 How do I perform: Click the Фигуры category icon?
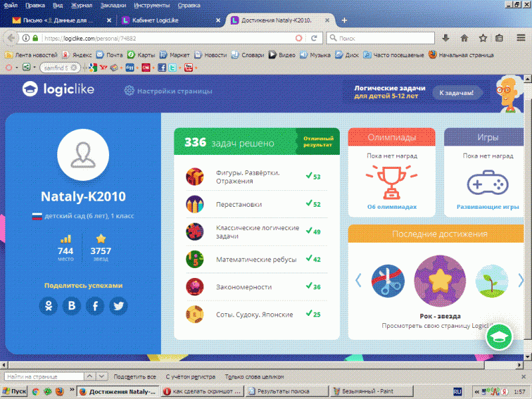coord(195,176)
